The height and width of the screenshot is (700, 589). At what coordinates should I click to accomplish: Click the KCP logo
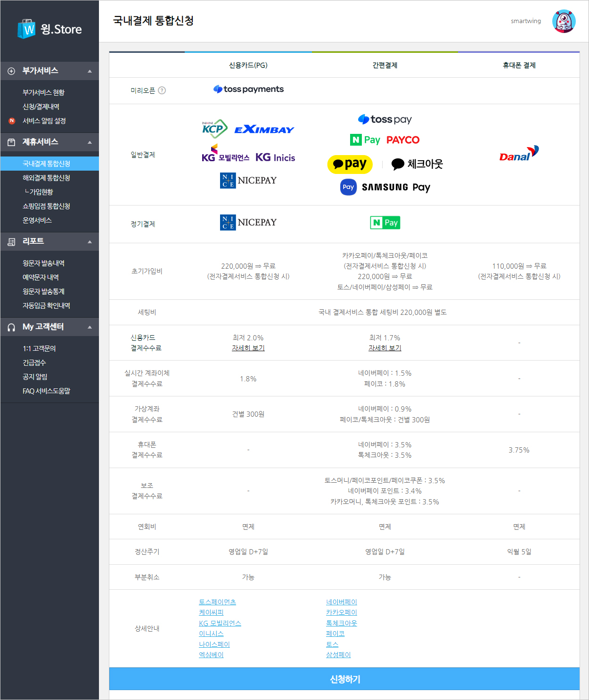pyautogui.click(x=215, y=129)
